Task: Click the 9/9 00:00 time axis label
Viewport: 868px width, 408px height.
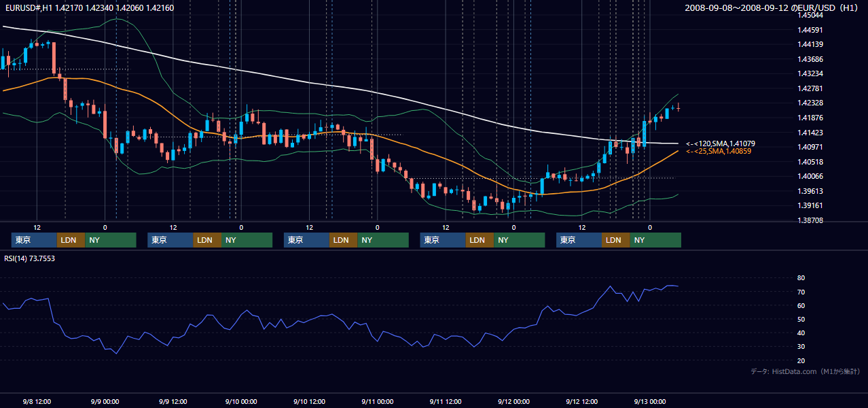Action: click(x=105, y=401)
